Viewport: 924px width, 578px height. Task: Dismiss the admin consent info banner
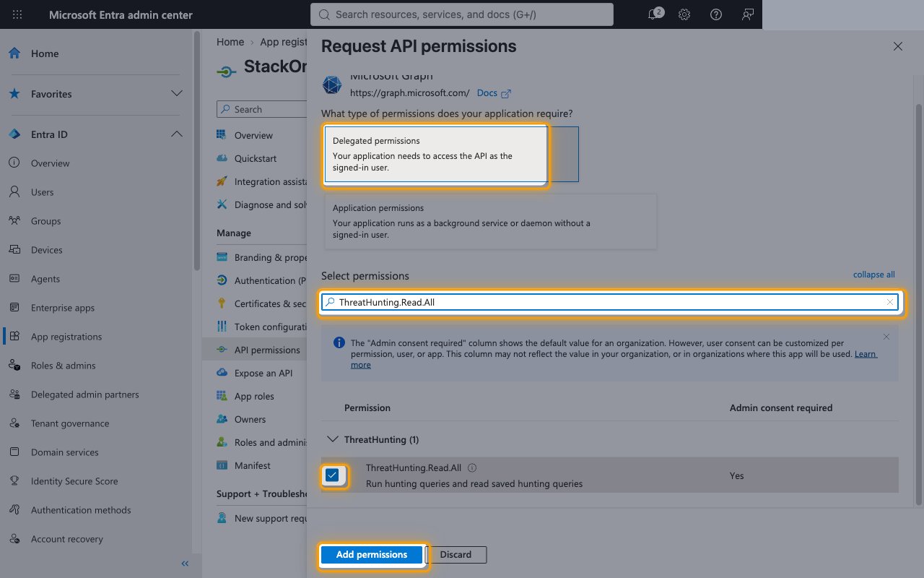tap(886, 337)
